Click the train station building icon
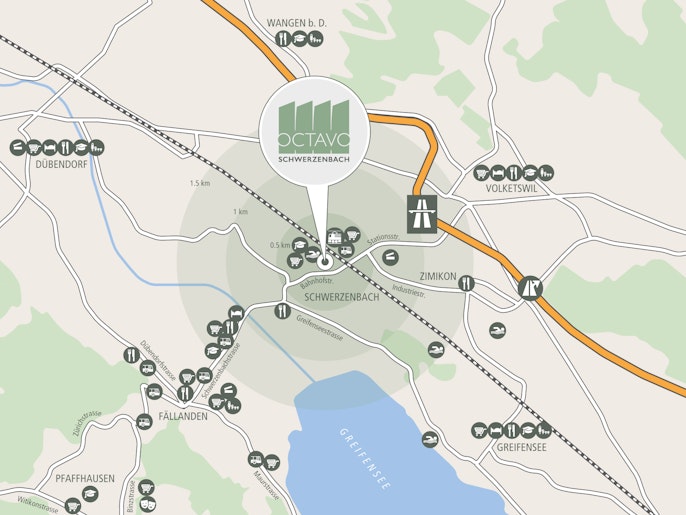The height and width of the screenshot is (515, 686). pyautogui.click(x=335, y=237)
